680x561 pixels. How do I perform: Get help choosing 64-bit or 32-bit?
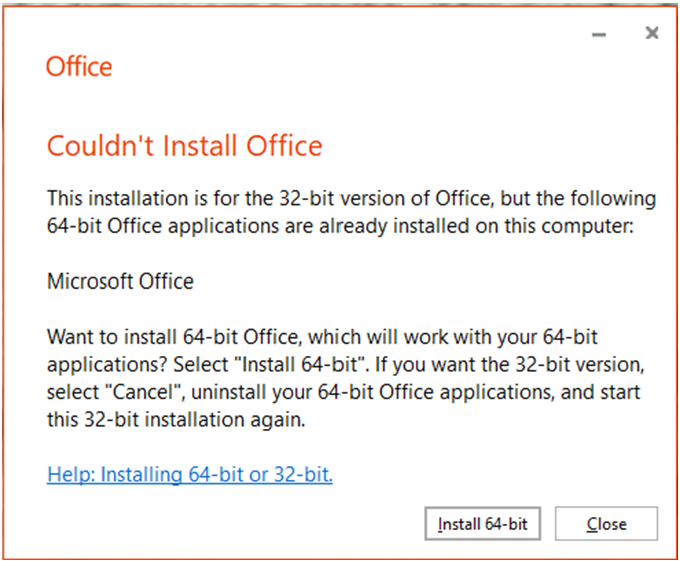[x=190, y=474]
